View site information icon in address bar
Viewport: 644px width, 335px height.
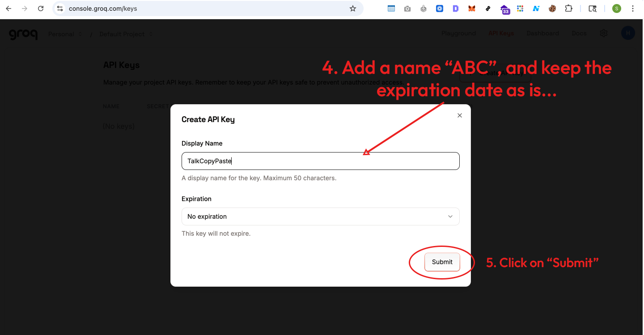(x=60, y=8)
